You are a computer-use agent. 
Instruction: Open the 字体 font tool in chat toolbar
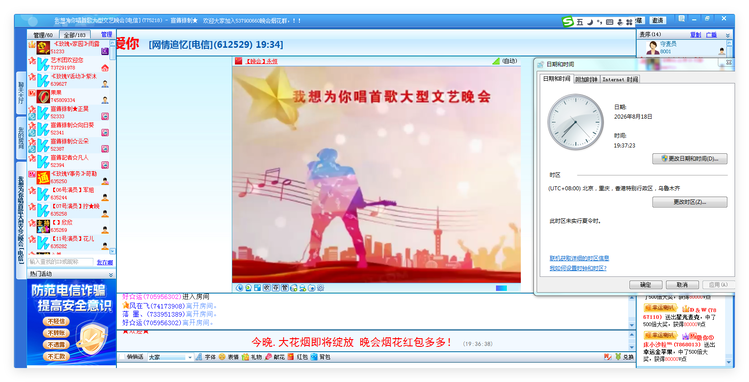click(x=206, y=357)
